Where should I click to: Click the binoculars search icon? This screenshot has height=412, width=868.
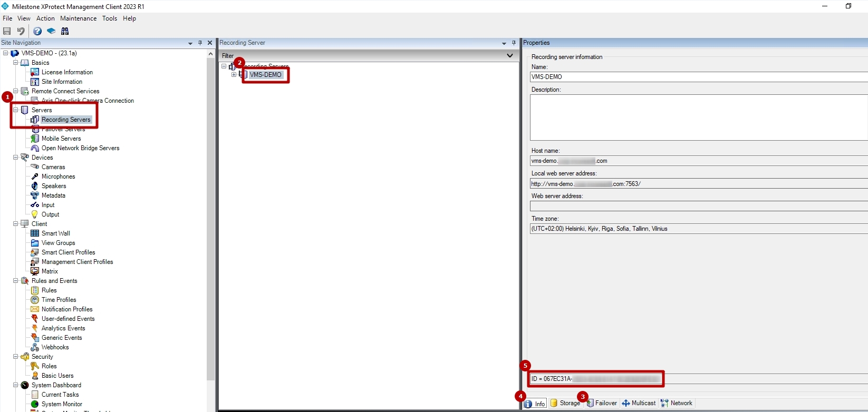pos(65,31)
